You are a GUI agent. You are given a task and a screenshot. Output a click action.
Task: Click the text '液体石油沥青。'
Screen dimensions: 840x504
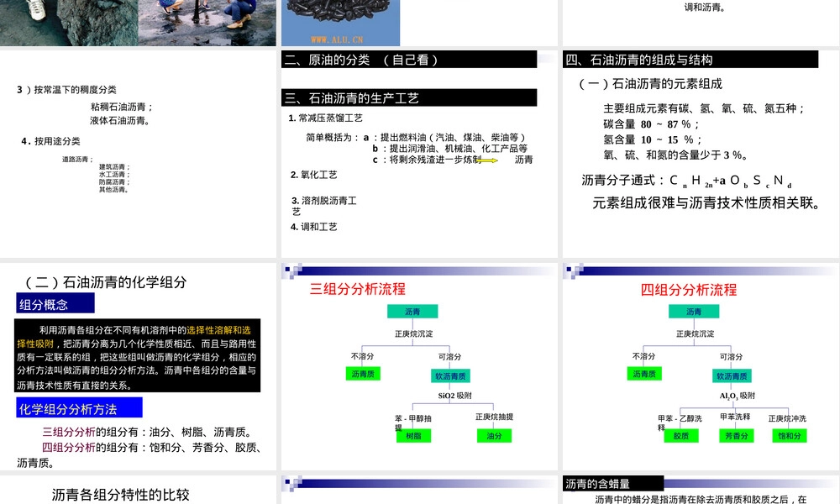120,120
